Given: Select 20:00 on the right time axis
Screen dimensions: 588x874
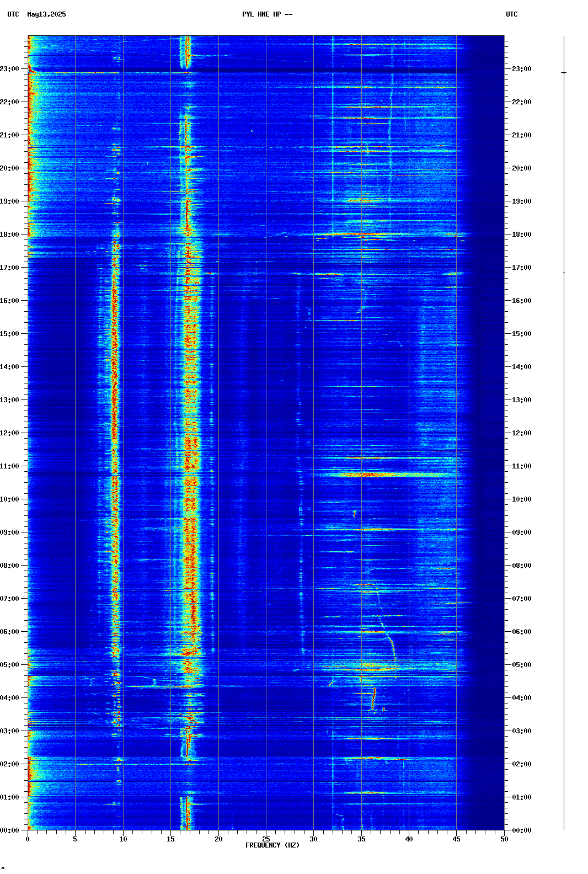Looking at the screenshot, I should click(x=522, y=168).
